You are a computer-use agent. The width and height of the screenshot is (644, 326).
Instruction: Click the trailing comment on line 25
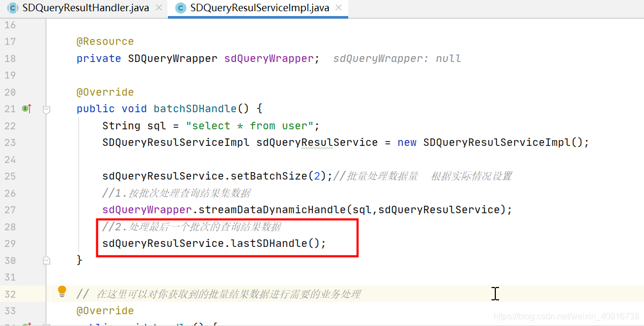423,176
